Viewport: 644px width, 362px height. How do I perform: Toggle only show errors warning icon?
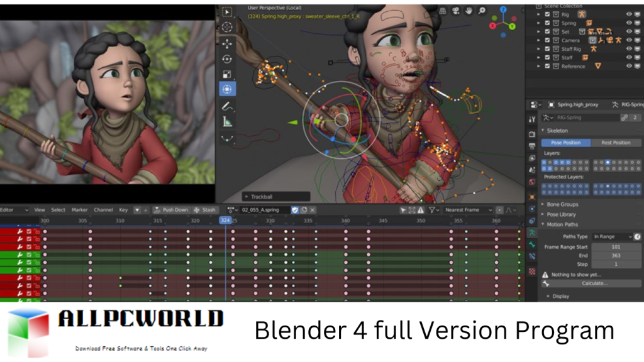(x=421, y=210)
